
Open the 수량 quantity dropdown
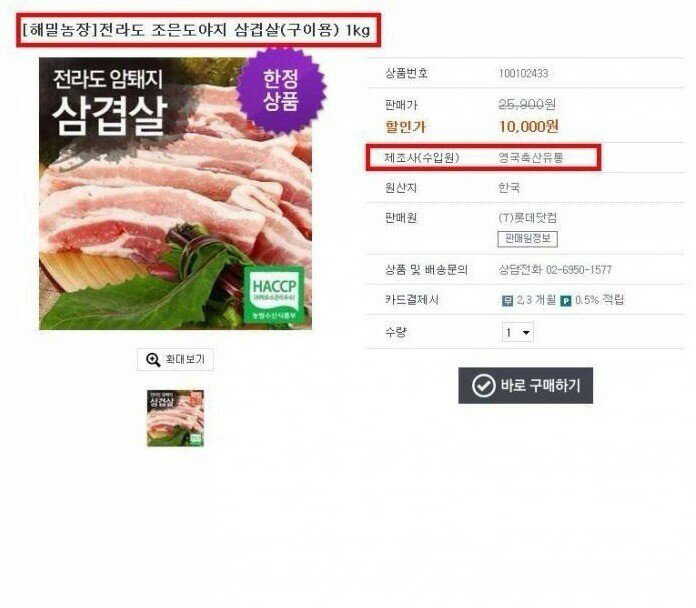[x=518, y=332]
